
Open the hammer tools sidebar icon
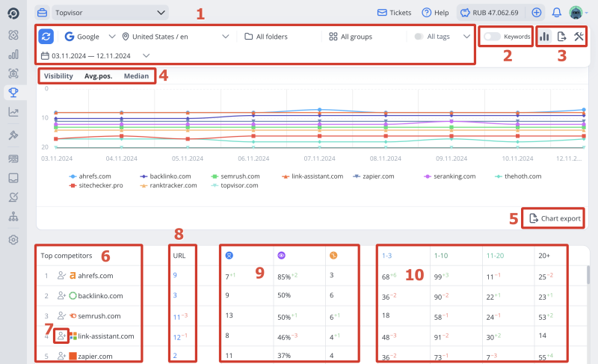click(13, 135)
